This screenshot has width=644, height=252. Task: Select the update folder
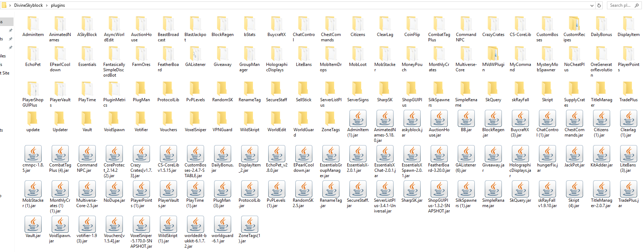[33, 122]
